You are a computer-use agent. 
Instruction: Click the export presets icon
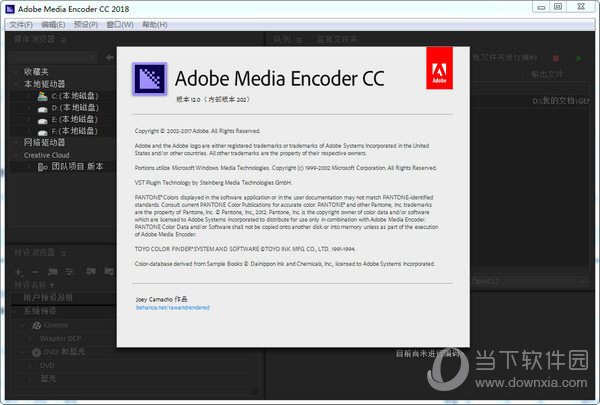click(109, 271)
